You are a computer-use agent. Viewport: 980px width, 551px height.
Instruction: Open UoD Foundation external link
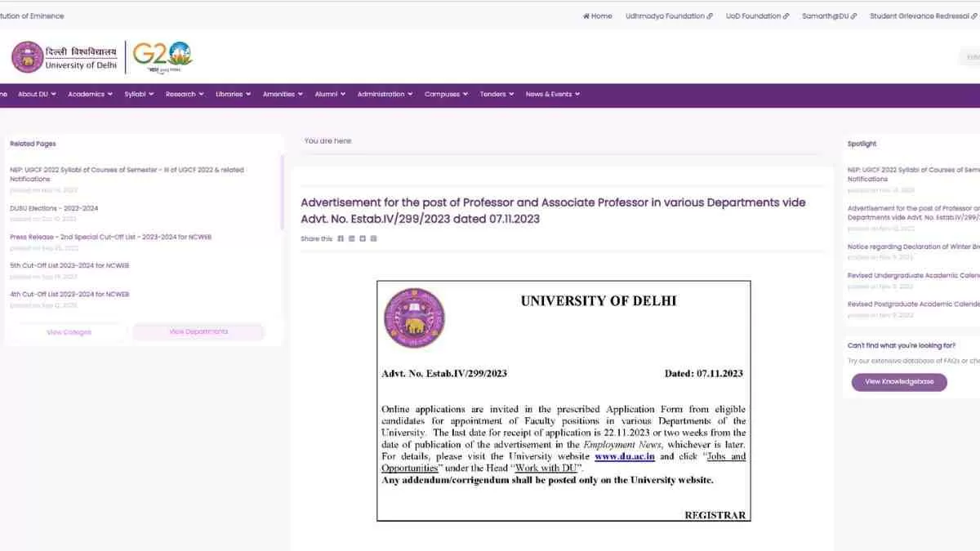(757, 16)
